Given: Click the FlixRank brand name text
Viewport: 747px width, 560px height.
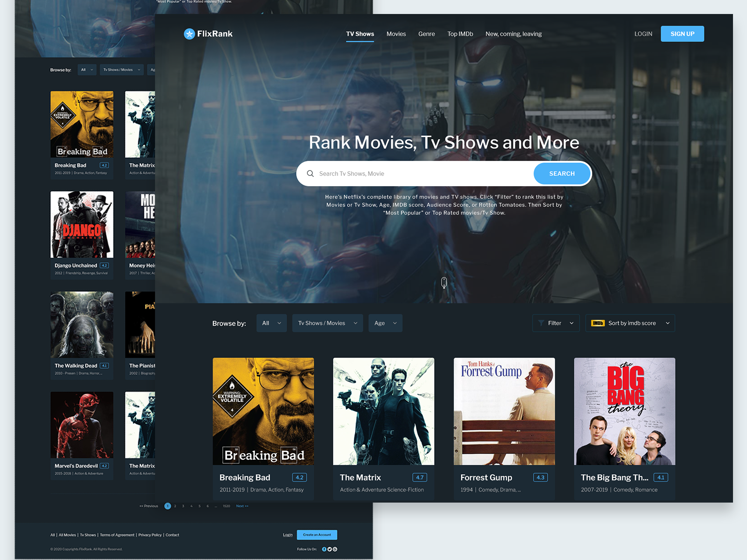Looking at the screenshot, I should (x=215, y=34).
